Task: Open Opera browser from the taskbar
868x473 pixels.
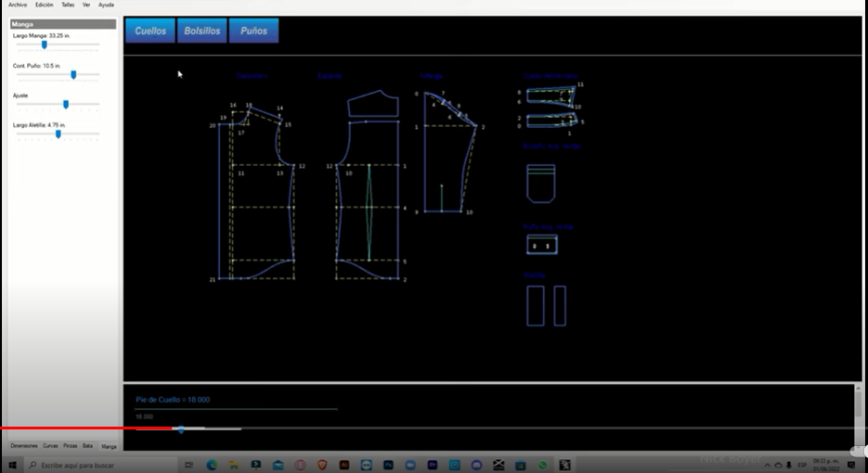Action: [300, 466]
